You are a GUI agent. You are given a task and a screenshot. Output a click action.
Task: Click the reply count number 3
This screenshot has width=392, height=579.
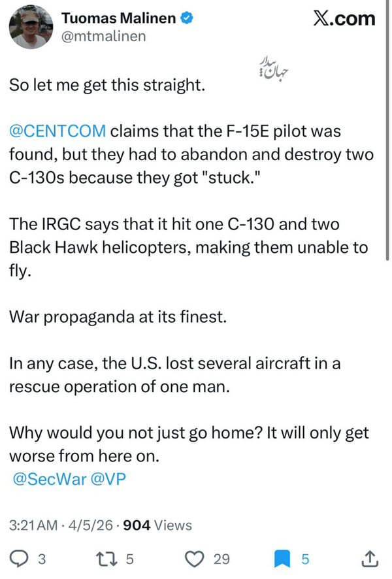tap(42, 559)
